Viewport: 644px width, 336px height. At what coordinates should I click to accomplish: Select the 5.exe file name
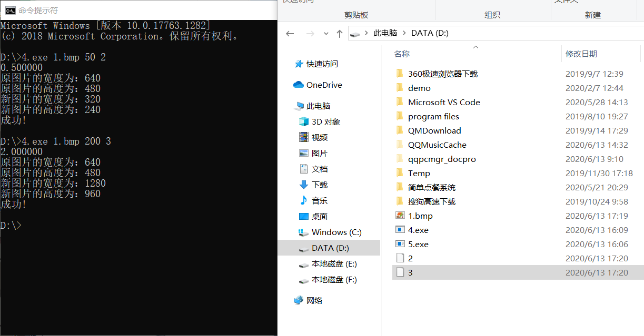coord(418,244)
